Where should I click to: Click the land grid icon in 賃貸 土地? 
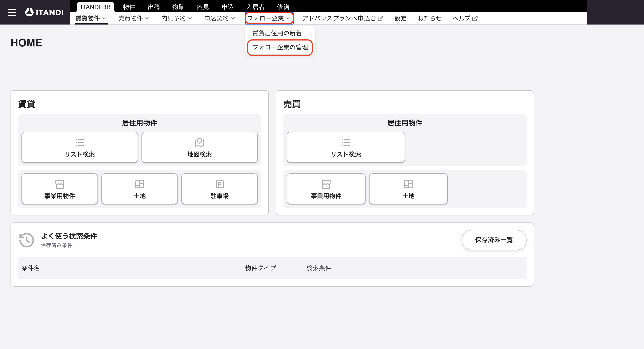coord(140,184)
